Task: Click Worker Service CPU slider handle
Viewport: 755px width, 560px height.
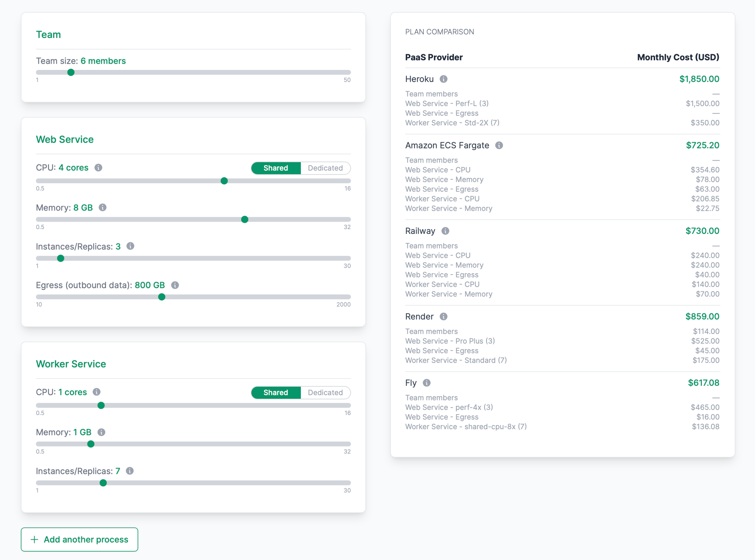Action: 101,405
